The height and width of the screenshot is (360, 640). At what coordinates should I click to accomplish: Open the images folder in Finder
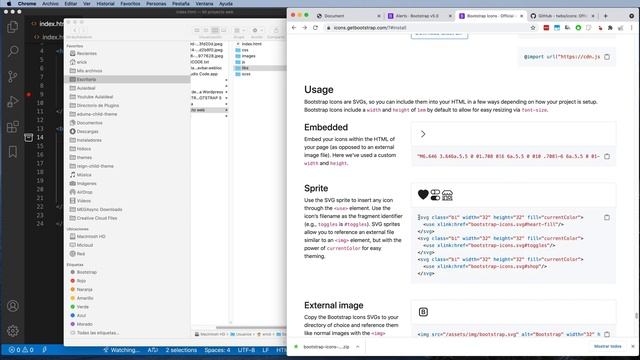248,56
